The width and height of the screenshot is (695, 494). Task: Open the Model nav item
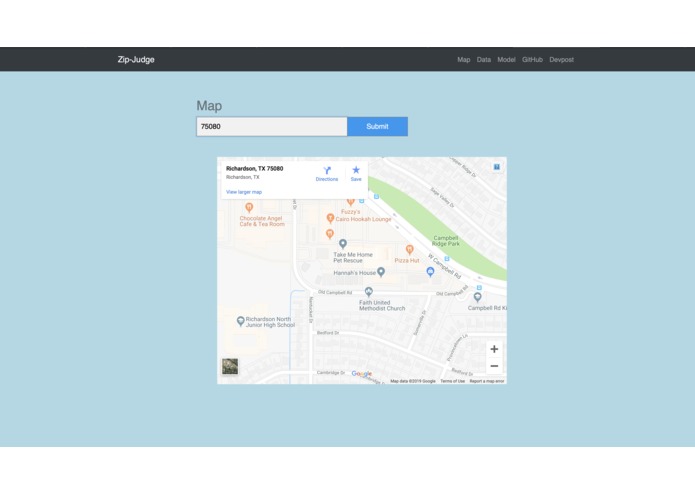[506, 60]
